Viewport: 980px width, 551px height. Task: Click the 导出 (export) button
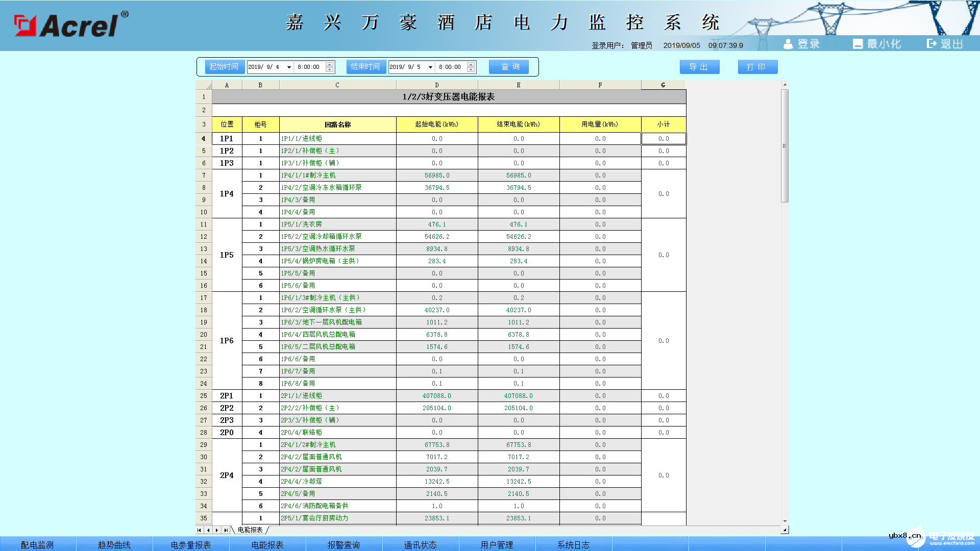[x=700, y=66]
